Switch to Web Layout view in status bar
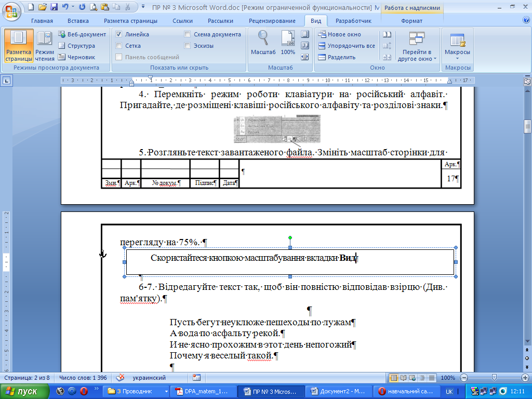This screenshot has width=532, height=399. click(x=413, y=378)
